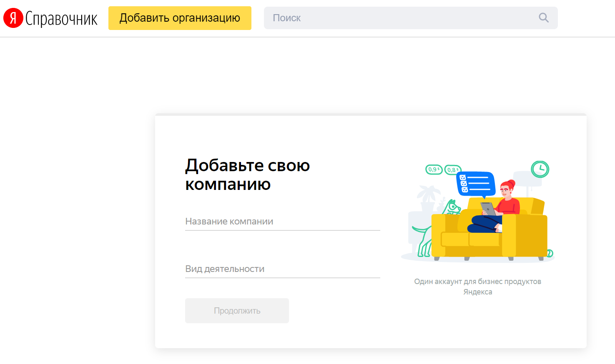Viewport: 615px width, 364px height.
Task: Select the blue checklist speech bubble
Action: [476, 183]
